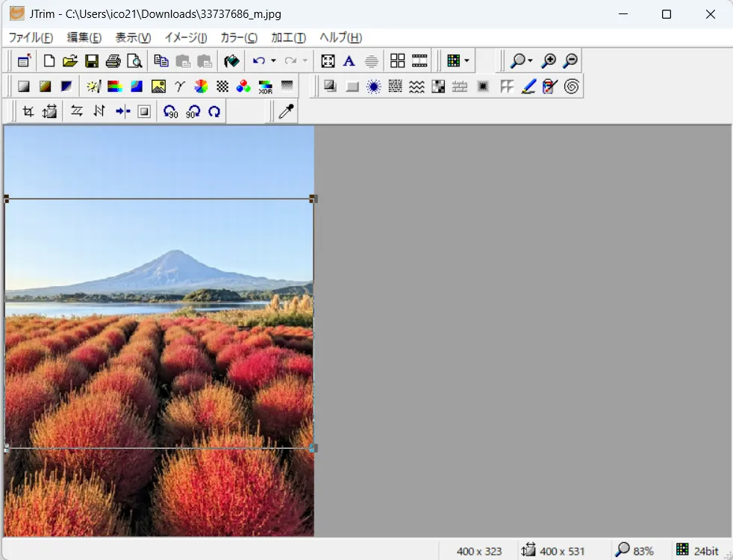The height and width of the screenshot is (560, 733).
Task: Apply the spiral swirl effect icon
Action: pos(572,87)
